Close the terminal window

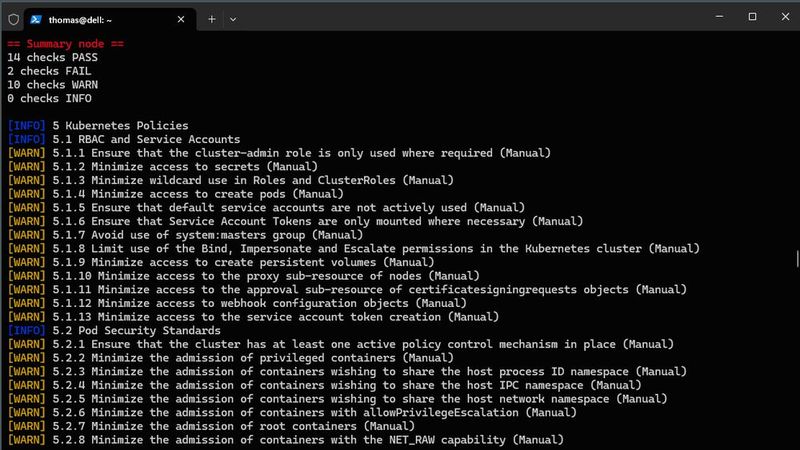tap(785, 16)
